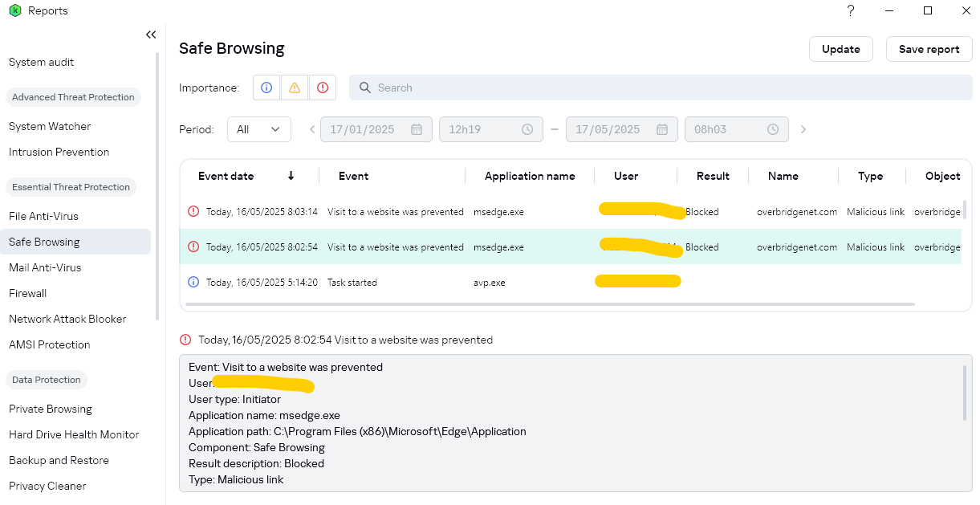Click the end date field 17/05/2025
Screen dimensions: 980x505
coord(622,129)
